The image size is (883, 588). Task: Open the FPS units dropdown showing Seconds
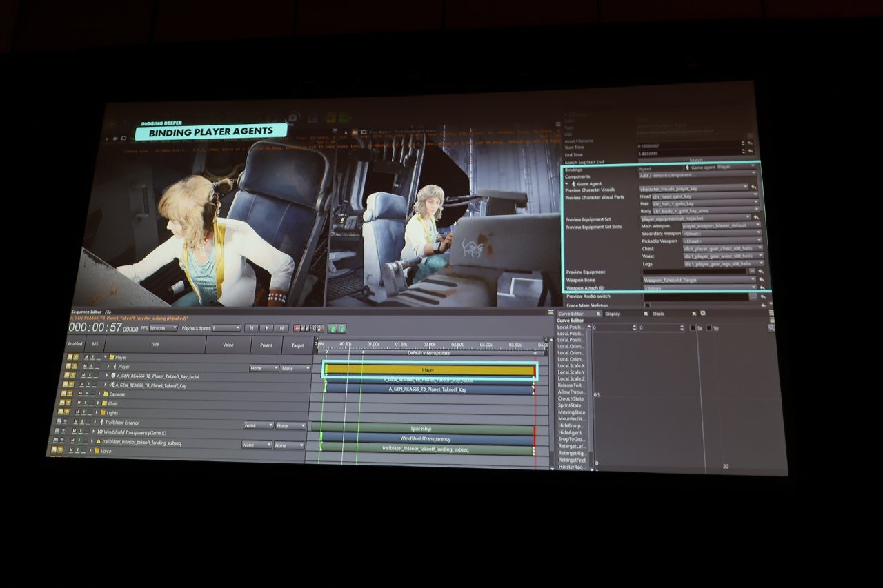pos(163,327)
